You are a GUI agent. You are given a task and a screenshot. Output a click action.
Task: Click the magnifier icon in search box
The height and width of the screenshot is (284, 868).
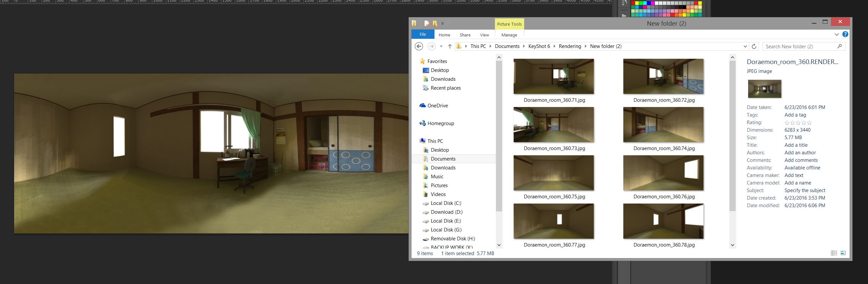point(839,46)
